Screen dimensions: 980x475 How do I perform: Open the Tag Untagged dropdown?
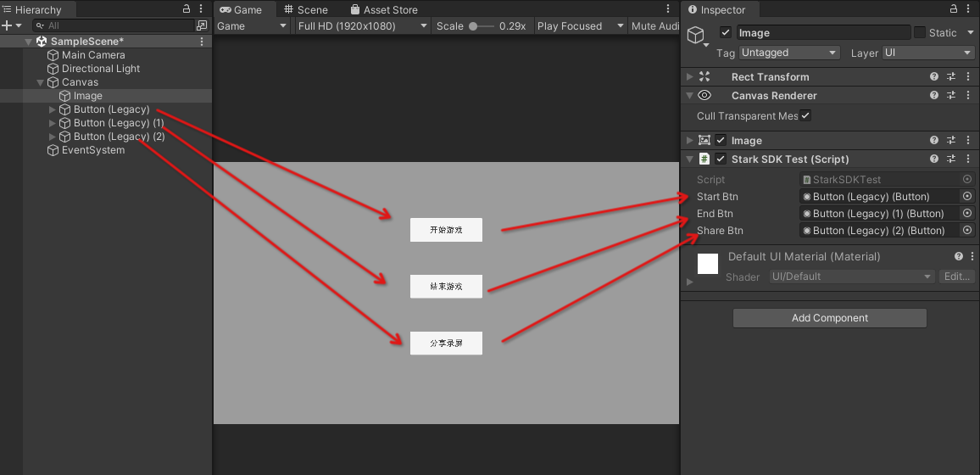pyautogui.click(x=788, y=53)
